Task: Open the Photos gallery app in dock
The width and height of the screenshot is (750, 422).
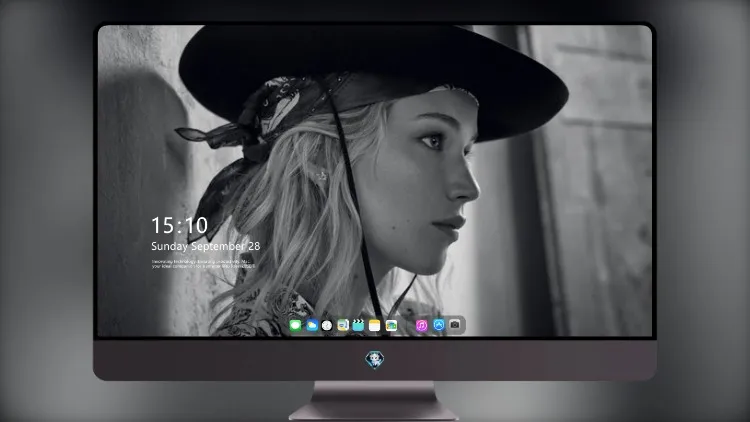Action: point(391,325)
